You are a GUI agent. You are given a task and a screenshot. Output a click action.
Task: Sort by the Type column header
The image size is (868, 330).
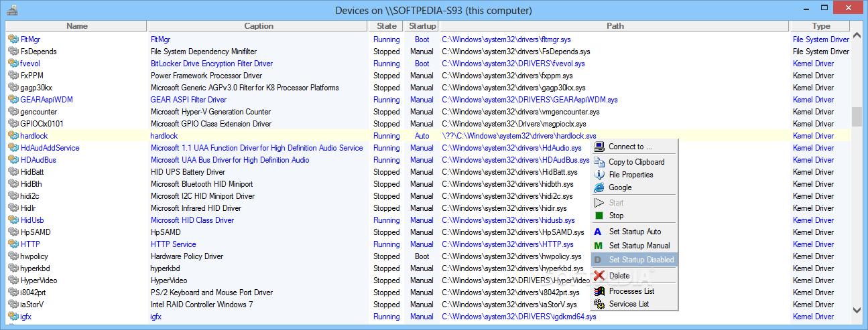pyautogui.click(x=821, y=26)
